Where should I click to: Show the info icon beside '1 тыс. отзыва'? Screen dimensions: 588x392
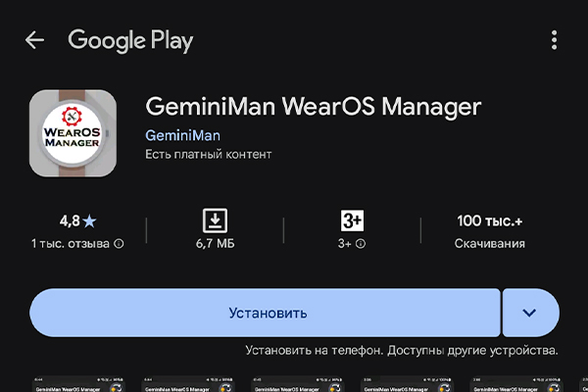tap(119, 244)
